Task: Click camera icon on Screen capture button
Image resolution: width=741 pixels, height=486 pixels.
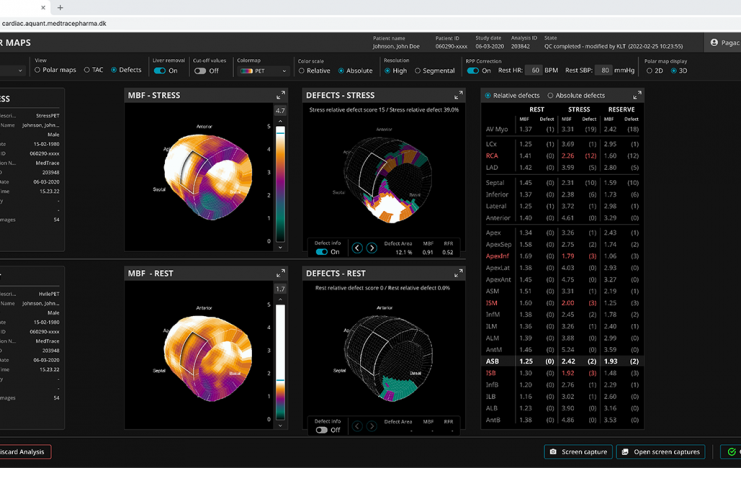Action: pos(553,452)
